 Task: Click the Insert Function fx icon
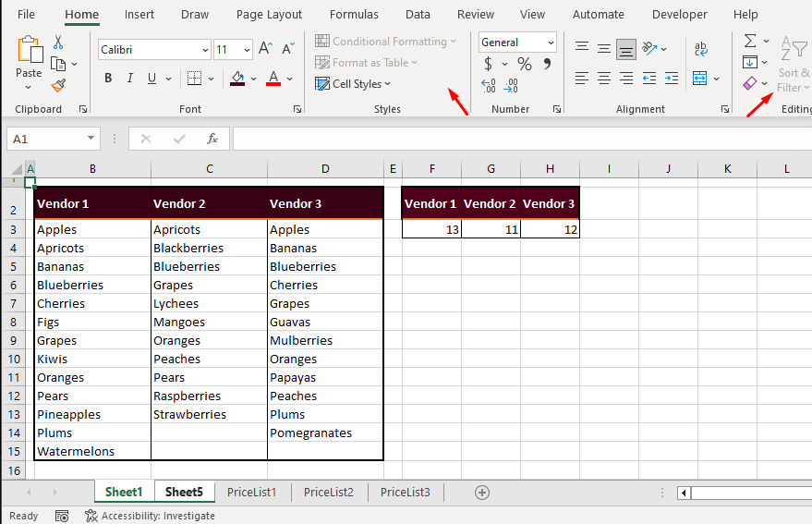[x=212, y=139]
